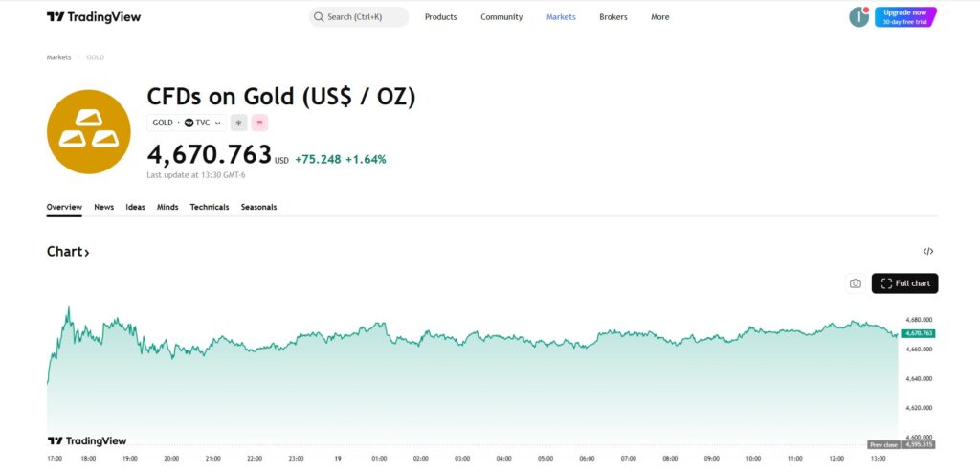Open the More navigation menu

[659, 17]
